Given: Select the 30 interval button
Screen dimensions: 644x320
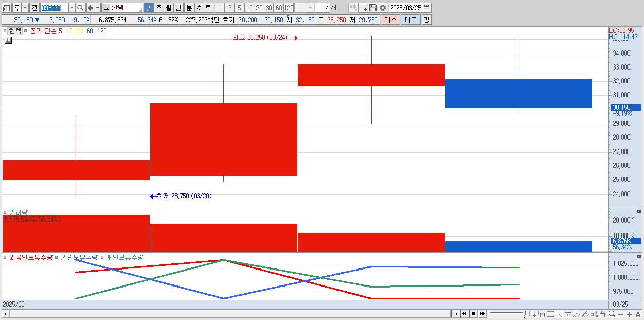Looking at the screenshot, I should pyautogui.click(x=269, y=8).
